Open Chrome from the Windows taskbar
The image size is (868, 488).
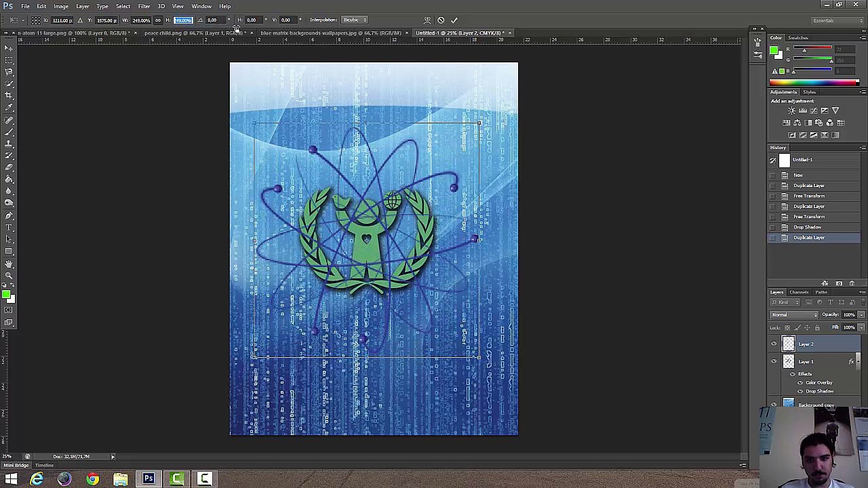click(x=92, y=480)
